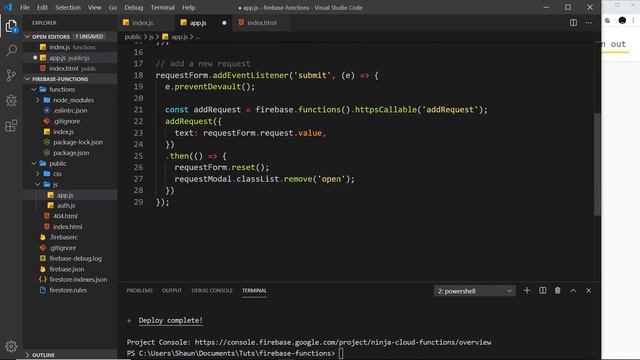Show the Output panel tab
This screenshot has width=640, height=360.
click(x=172, y=291)
